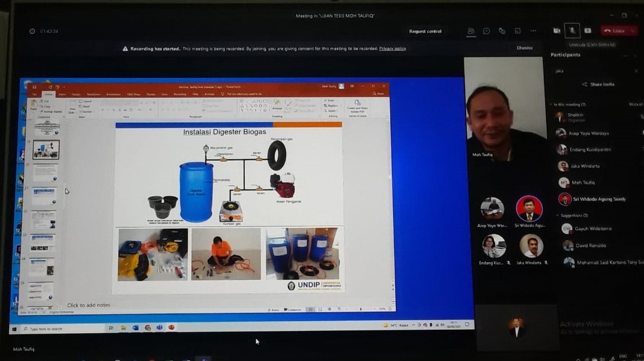Click Request control
This screenshot has height=361, width=644.
pyautogui.click(x=425, y=31)
